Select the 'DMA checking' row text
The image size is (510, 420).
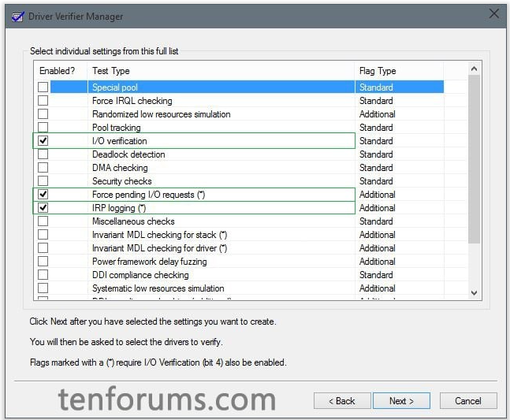coord(120,168)
